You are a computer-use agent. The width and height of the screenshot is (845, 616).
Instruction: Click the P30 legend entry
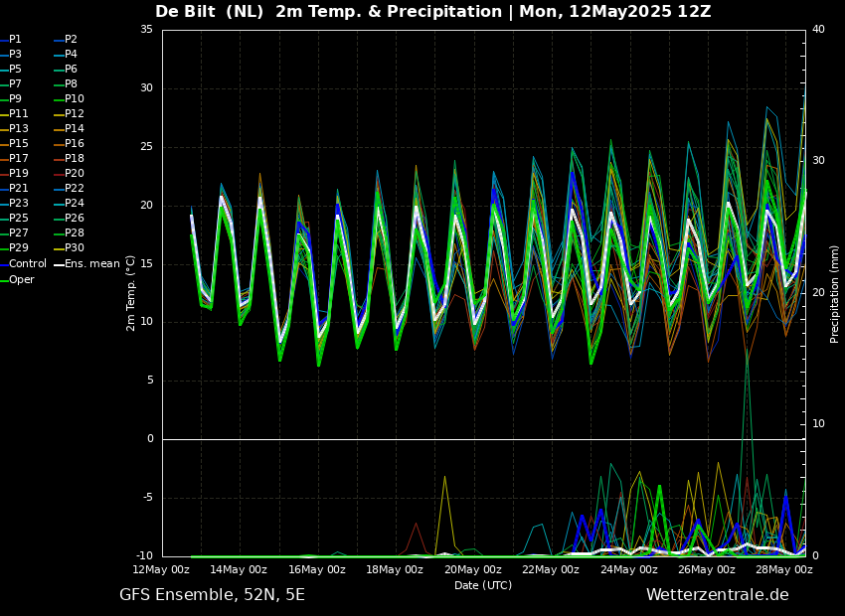69,247
